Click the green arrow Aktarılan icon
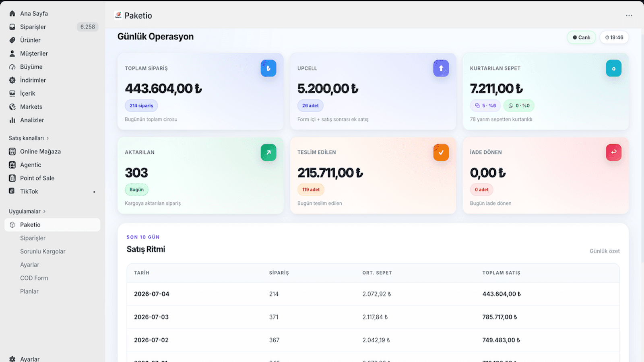The image size is (644, 362). (268, 152)
